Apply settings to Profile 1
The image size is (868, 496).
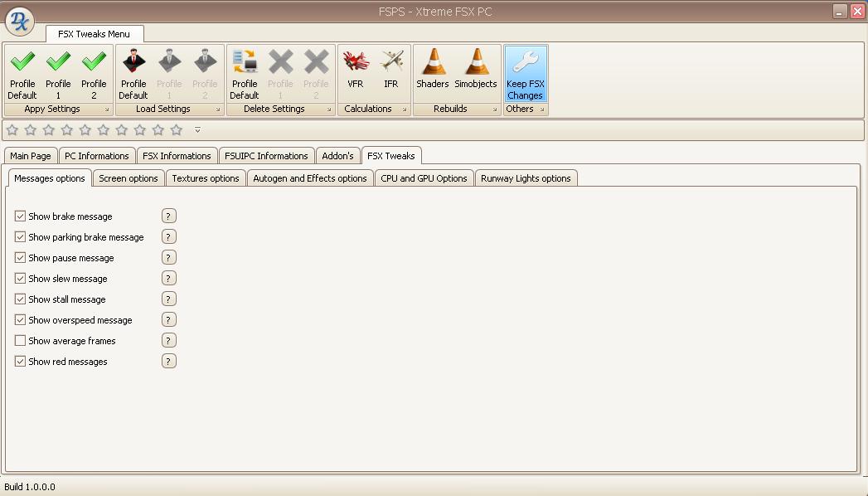pos(58,74)
